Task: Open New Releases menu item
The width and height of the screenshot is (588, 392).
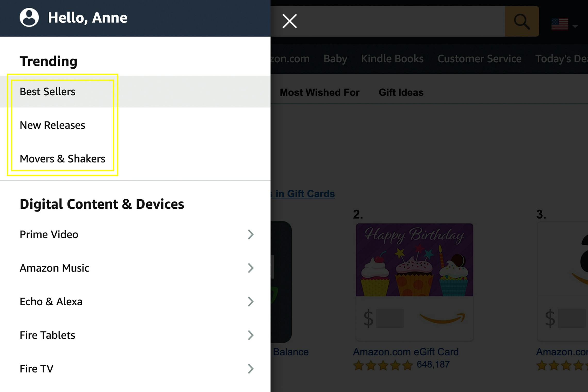Action: click(x=52, y=125)
